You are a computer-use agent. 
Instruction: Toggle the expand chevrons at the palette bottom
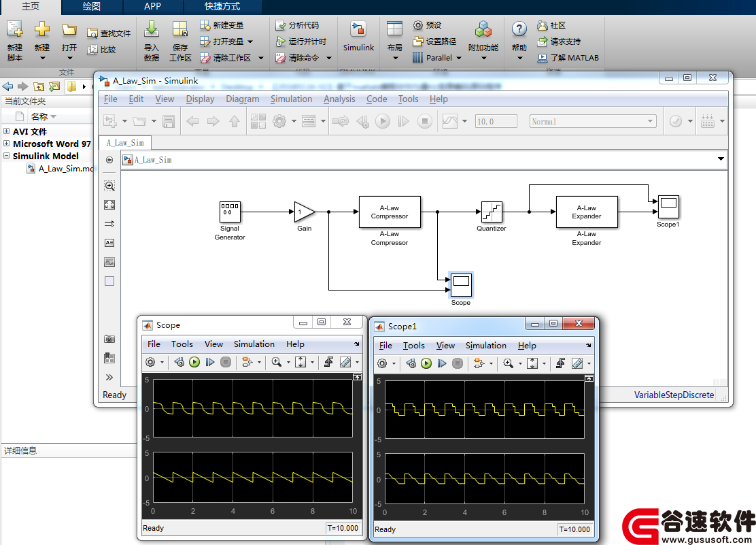pos(109,377)
